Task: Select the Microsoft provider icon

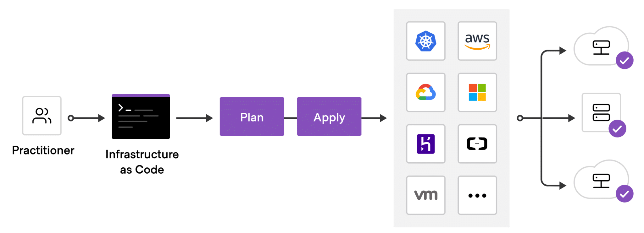Action: click(477, 93)
